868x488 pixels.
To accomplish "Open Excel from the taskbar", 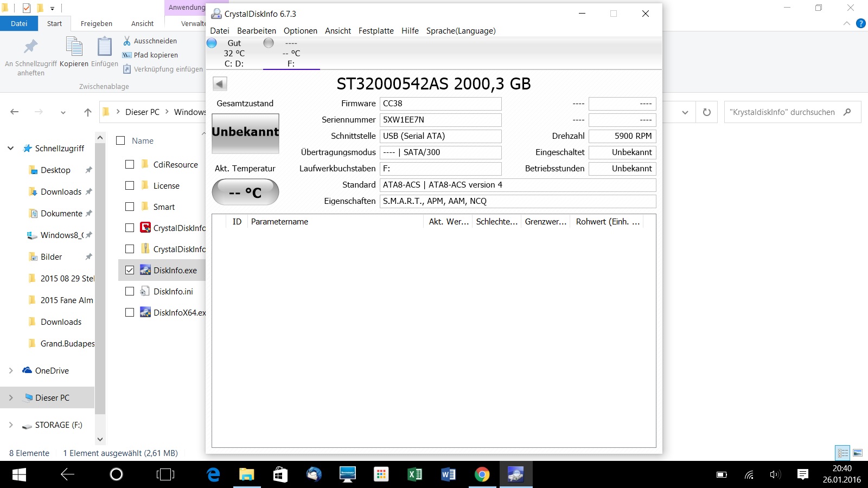I will (x=414, y=475).
